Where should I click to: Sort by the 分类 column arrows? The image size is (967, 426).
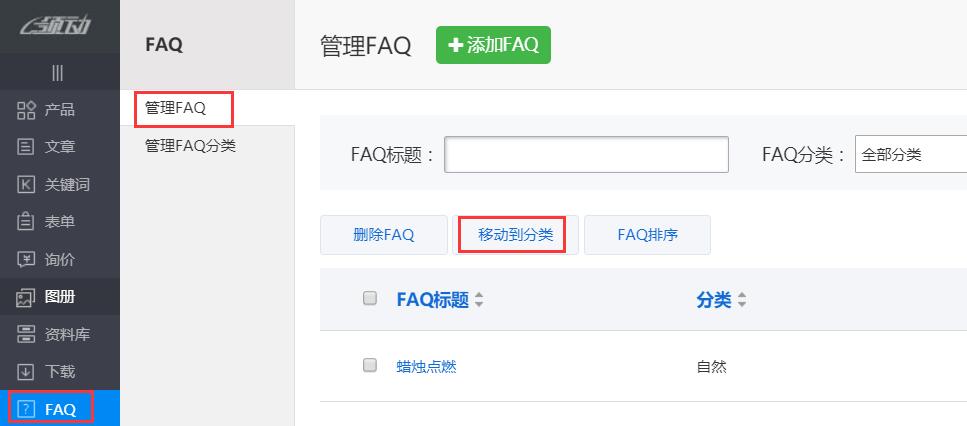pyautogui.click(x=742, y=300)
